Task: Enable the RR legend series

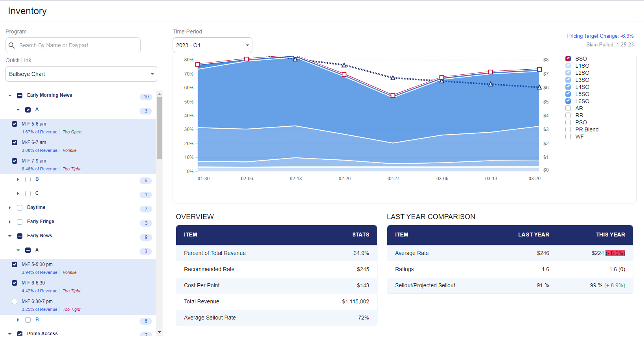Action: (568, 115)
